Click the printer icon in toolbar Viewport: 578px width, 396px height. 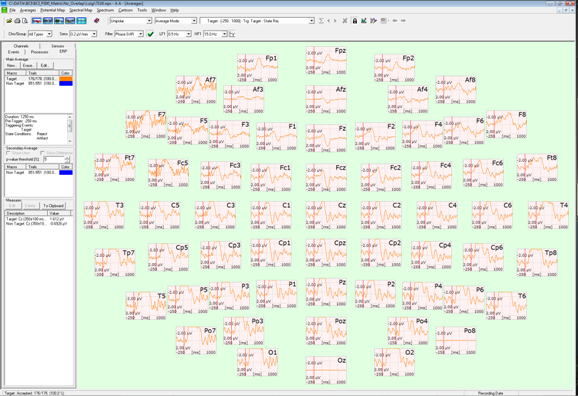tap(17, 21)
